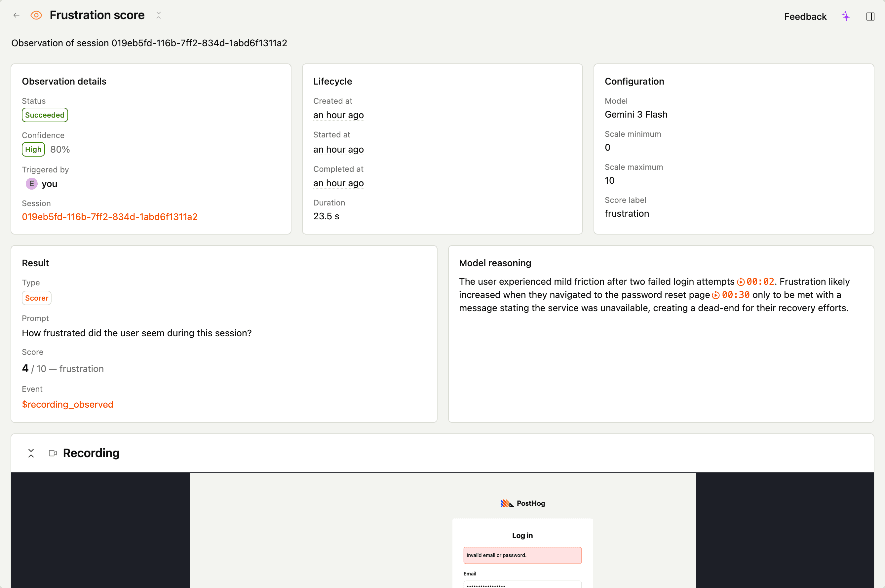Click the Score label value 'frustration'
The height and width of the screenshot is (588, 885).
(x=627, y=213)
